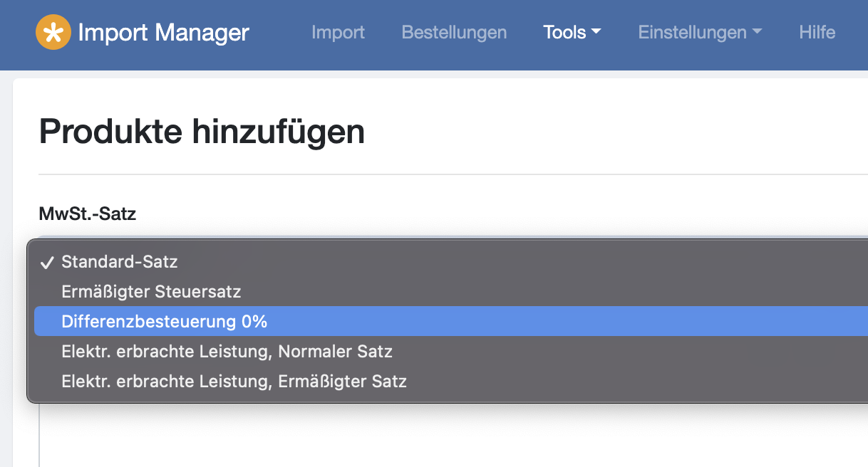
Task: Open the Import page in navbar
Action: click(339, 32)
